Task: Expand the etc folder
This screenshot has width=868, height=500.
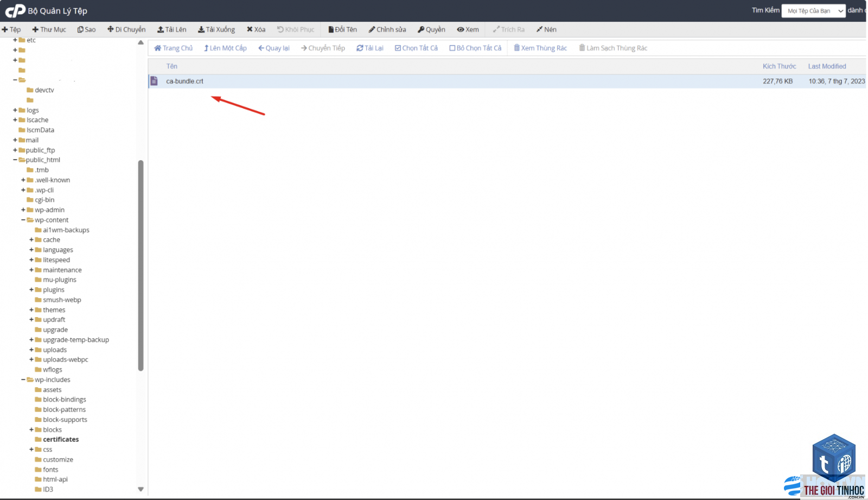Action: [x=15, y=40]
